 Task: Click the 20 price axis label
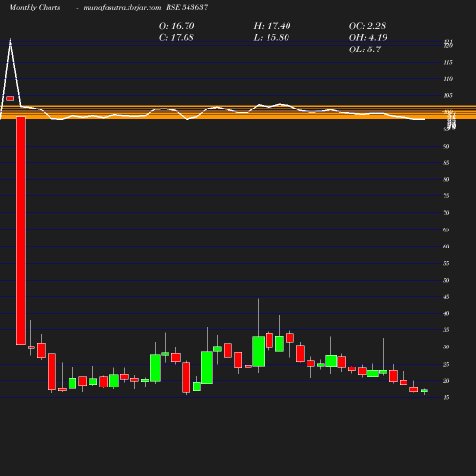pos(446,381)
